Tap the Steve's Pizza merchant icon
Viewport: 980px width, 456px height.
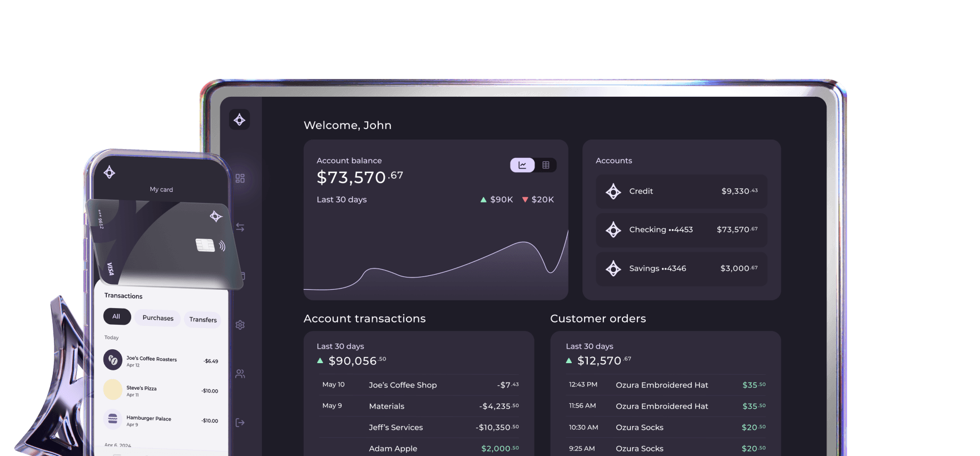[113, 389]
